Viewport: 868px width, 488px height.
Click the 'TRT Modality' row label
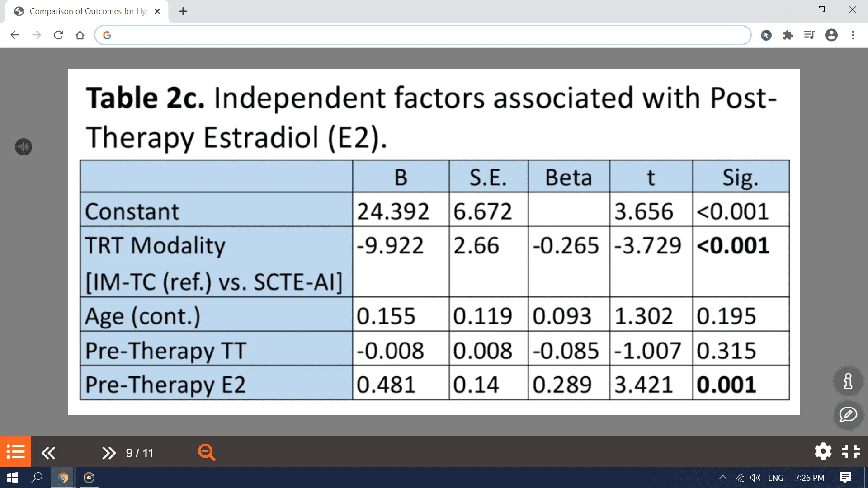click(x=155, y=246)
